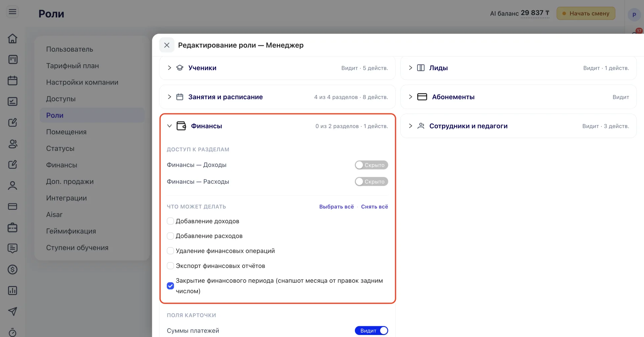644x337 pixels.
Task: Close the role editing panel
Action: (x=167, y=45)
